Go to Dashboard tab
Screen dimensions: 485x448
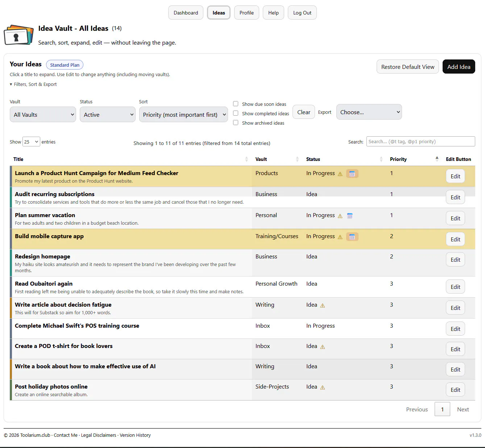click(186, 13)
